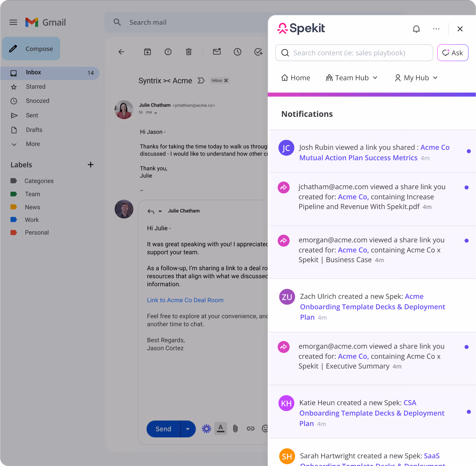
Task: Click Katie Heun's KH avatar
Action: click(x=286, y=403)
